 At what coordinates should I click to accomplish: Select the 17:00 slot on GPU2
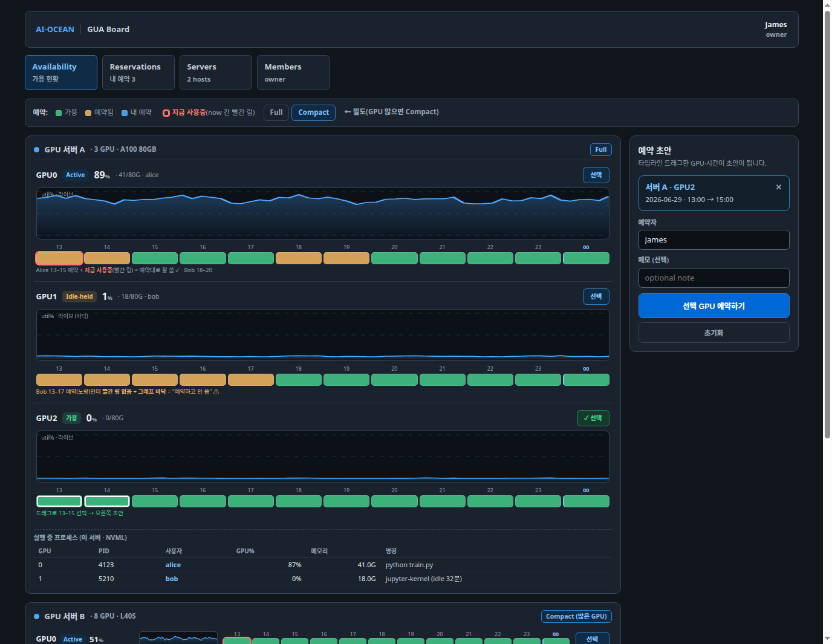click(251, 501)
